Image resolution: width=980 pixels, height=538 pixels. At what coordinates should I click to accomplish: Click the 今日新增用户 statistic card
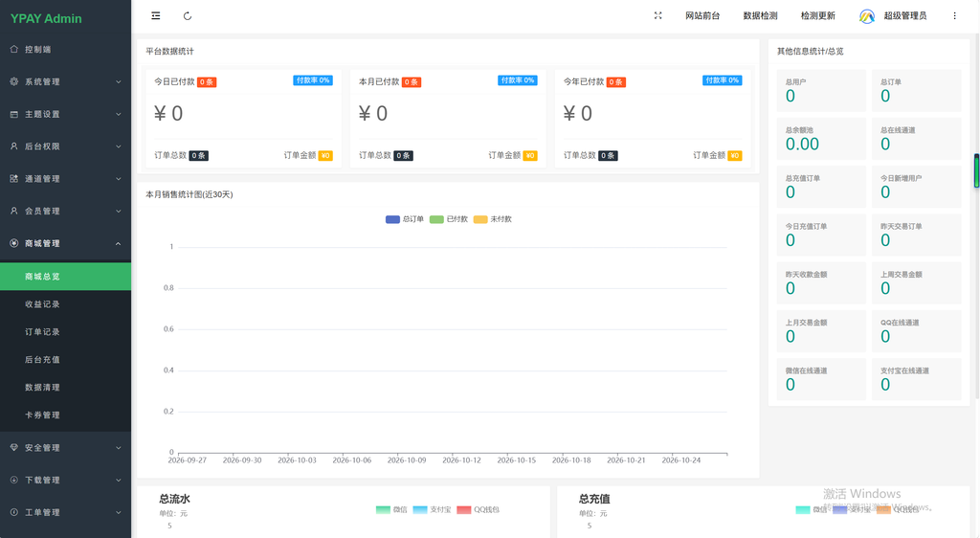pos(916,187)
